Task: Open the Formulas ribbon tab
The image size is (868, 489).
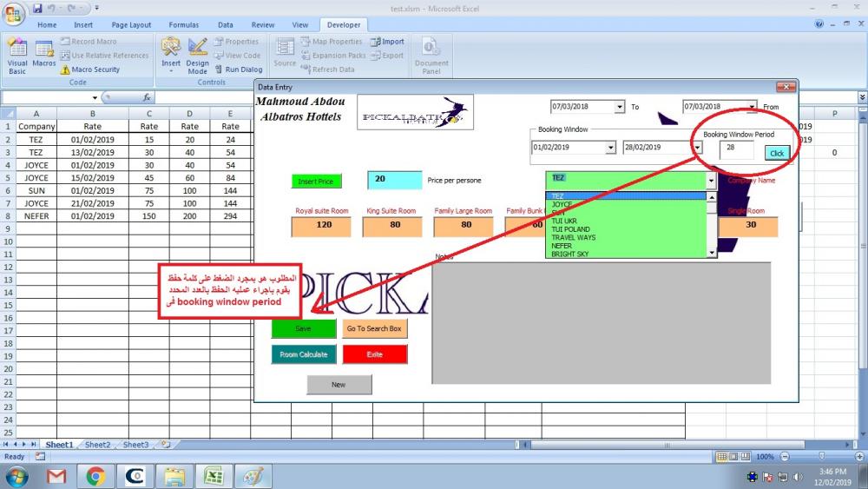Action: [184, 25]
